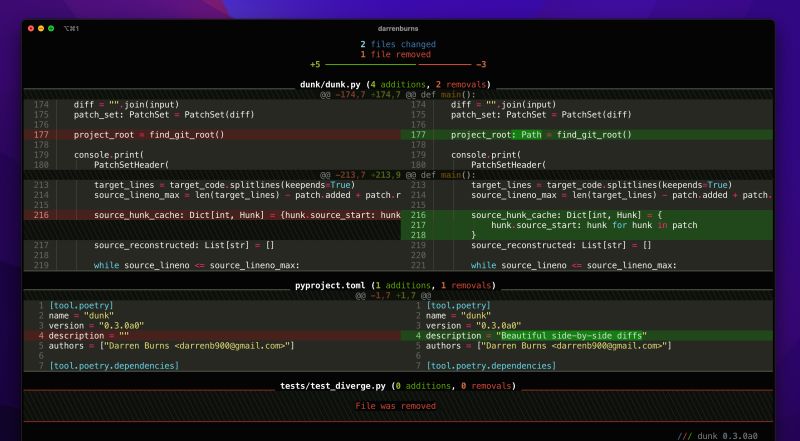Click the "File was removed" message

tap(395, 406)
